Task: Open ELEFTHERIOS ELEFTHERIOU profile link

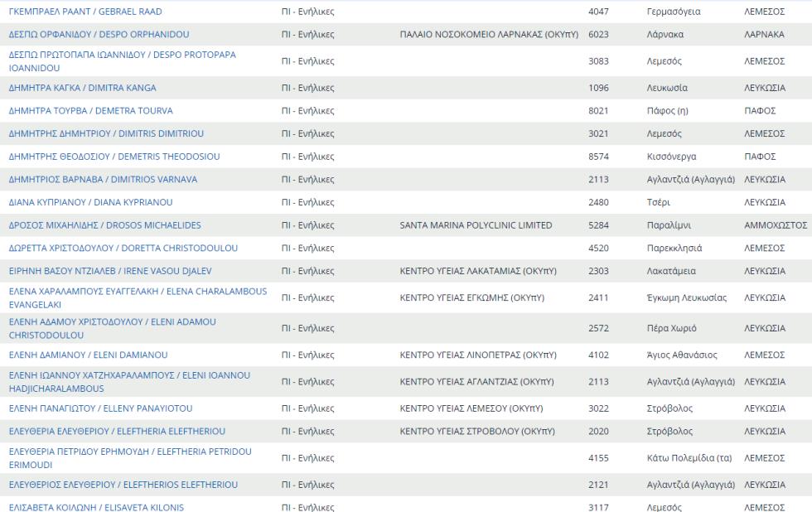Action: tap(123, 485)
